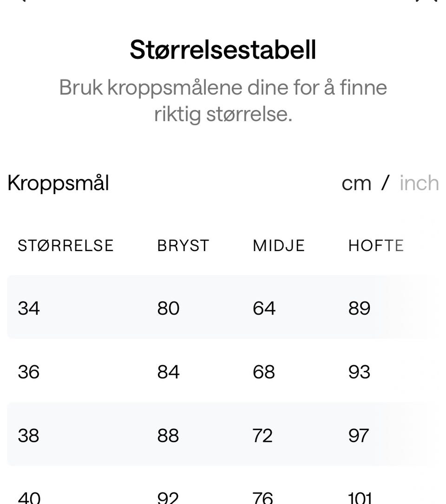This screenshot has height=504, width=446.
Task: Select the MIDJE column header
Action: 279,246
